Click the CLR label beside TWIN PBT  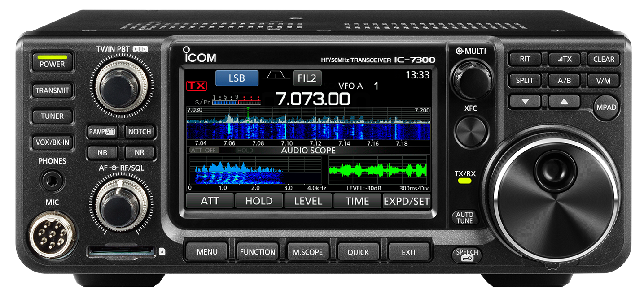tap(141, 49)
